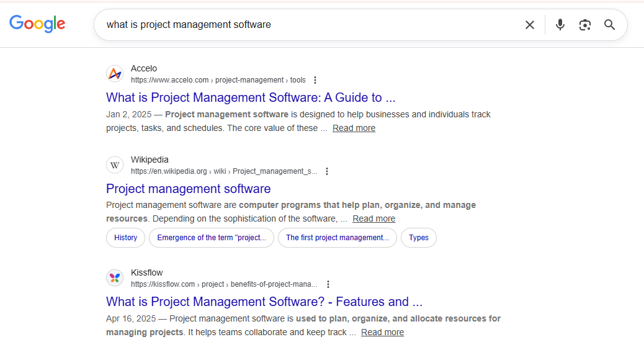This screenshot has width=644, height=360.
Task: Click the Wikipedia W favicon
Action: click(x=115, y=165)
